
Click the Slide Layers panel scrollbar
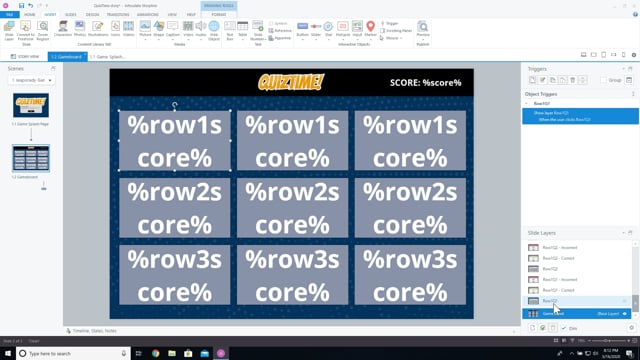pyautogui.click(x=635, y=303)
